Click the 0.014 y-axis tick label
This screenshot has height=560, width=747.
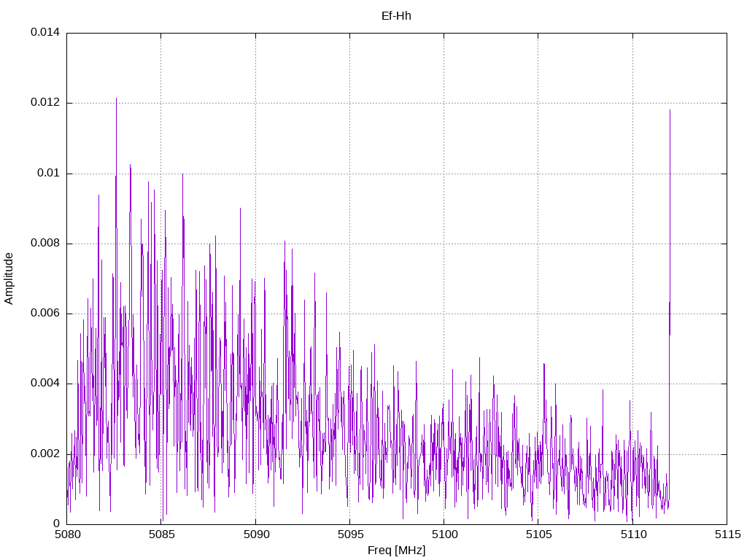(x=45, y=32)
